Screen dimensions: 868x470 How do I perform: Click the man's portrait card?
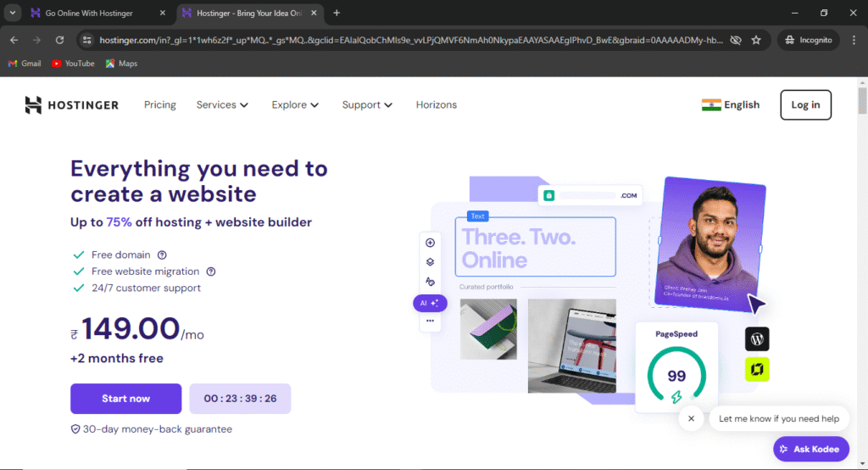(710, 243)
